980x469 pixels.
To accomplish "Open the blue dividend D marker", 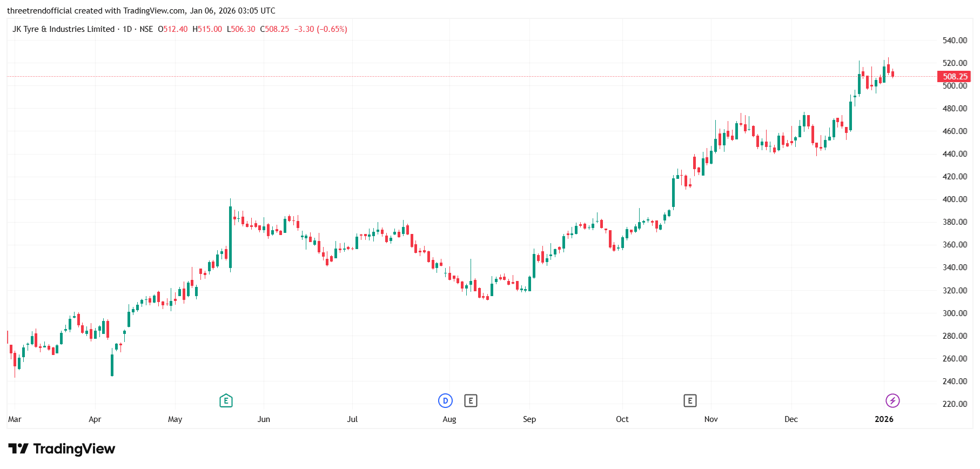I will click(x=445, y=400).
